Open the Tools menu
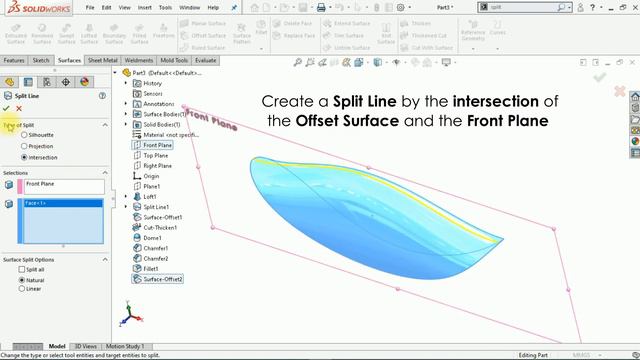 tap(165, 7)
